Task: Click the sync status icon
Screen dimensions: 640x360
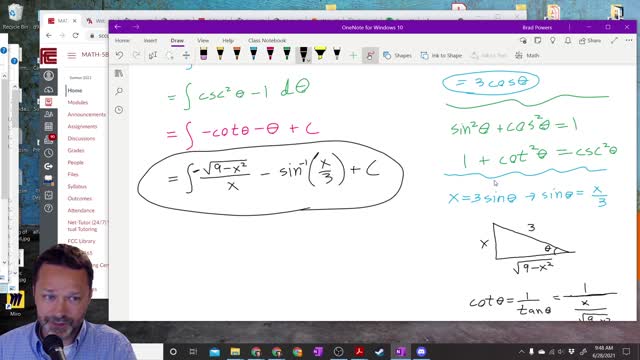Action: 523,40
